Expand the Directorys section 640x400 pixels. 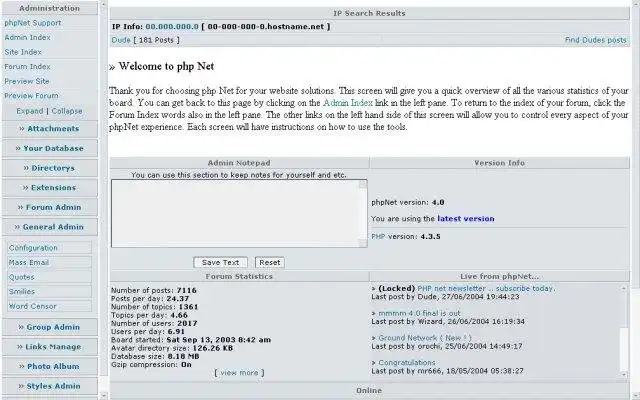point(50,168)
